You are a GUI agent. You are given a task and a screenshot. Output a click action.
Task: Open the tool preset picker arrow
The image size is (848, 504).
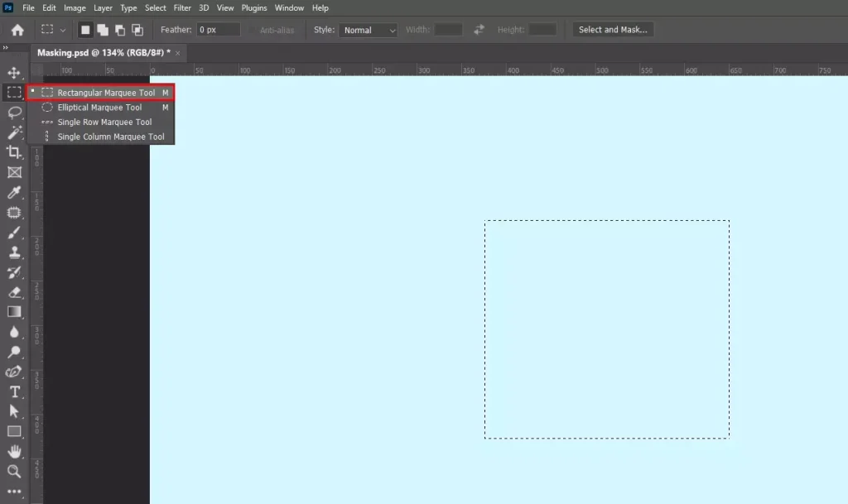click(63, 30)
